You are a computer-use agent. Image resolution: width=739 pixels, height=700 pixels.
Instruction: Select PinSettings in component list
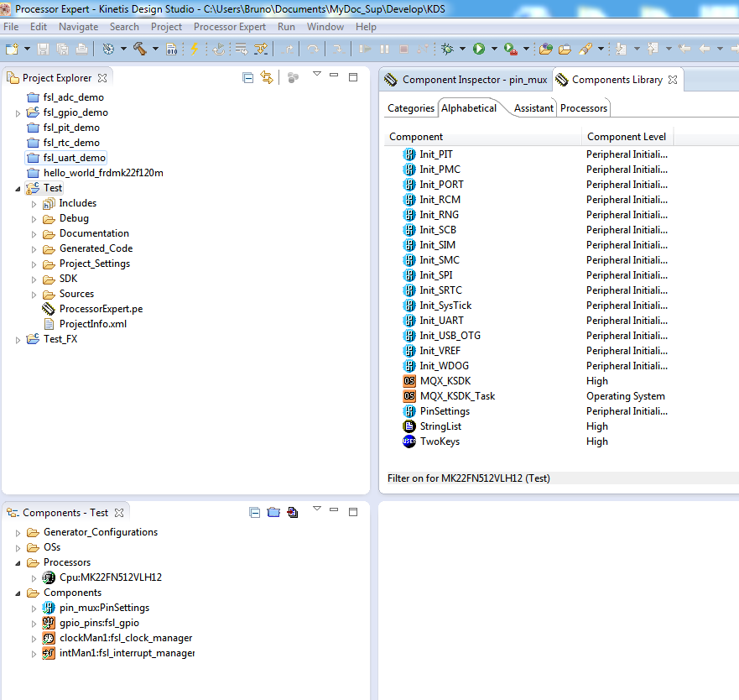click(445, 411)
